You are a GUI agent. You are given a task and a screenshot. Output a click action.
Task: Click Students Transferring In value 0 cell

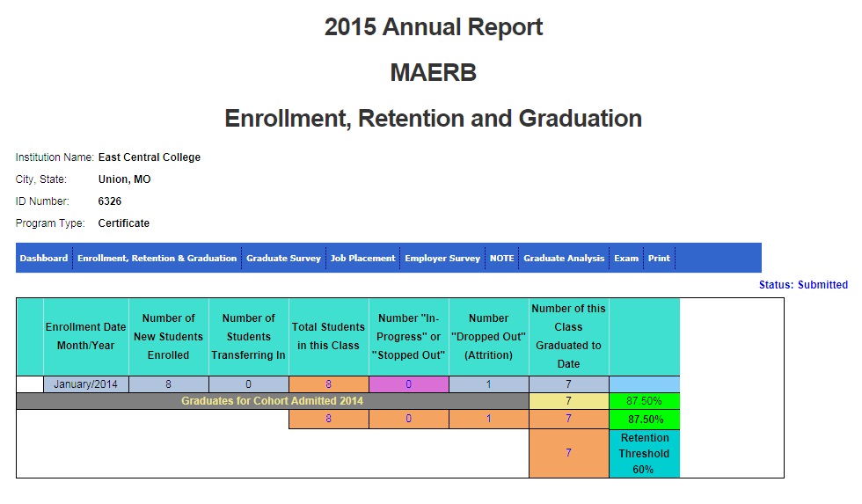[x=248, y=384]
